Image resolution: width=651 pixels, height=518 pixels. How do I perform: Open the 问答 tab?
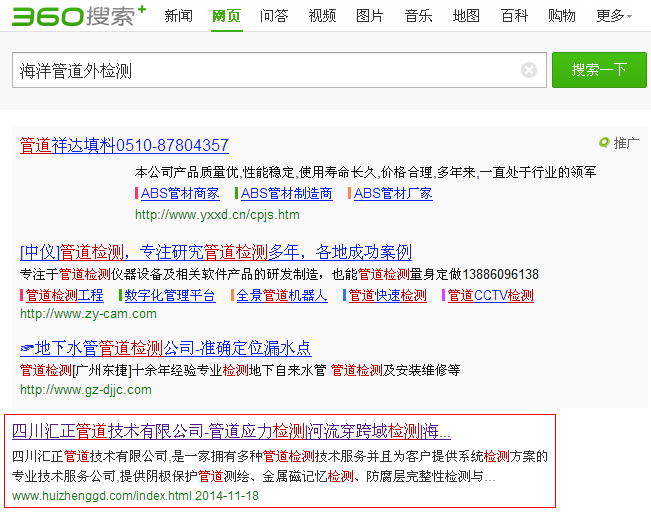274,16
